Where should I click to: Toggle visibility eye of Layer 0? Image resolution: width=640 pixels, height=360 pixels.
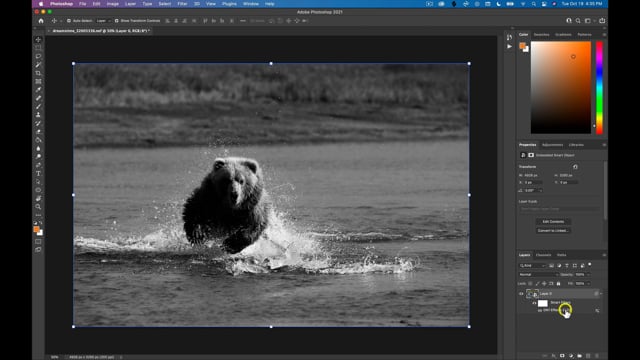pos(521,293)
